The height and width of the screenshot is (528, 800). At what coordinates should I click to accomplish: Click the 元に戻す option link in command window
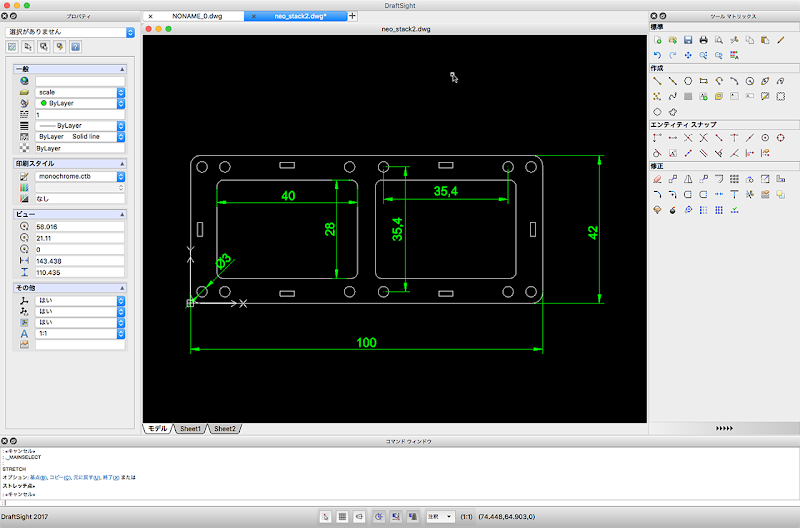(85, 477)
